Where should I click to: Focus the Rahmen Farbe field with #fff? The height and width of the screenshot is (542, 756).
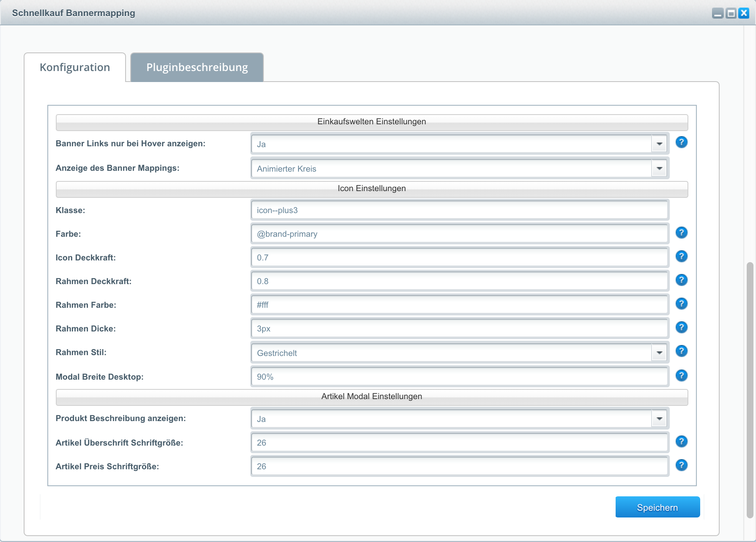pyautogui.click(x=460, y=305)
